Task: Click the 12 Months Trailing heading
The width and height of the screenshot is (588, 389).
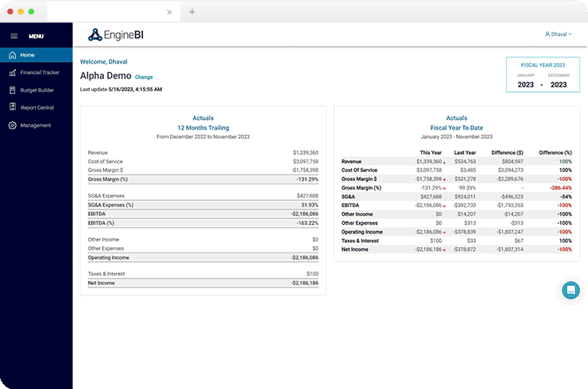Action: 203,127
